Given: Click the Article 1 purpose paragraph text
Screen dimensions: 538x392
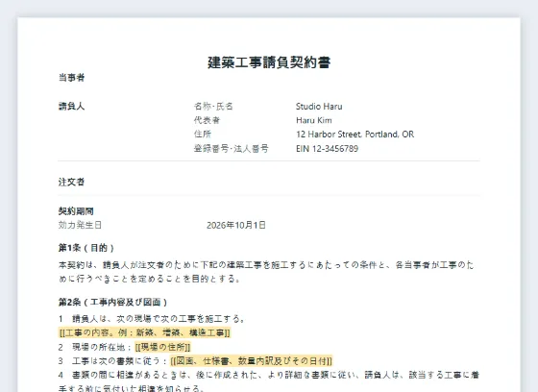Looking at the screenshot, I should pyautogui.click(x=266, y=272).
